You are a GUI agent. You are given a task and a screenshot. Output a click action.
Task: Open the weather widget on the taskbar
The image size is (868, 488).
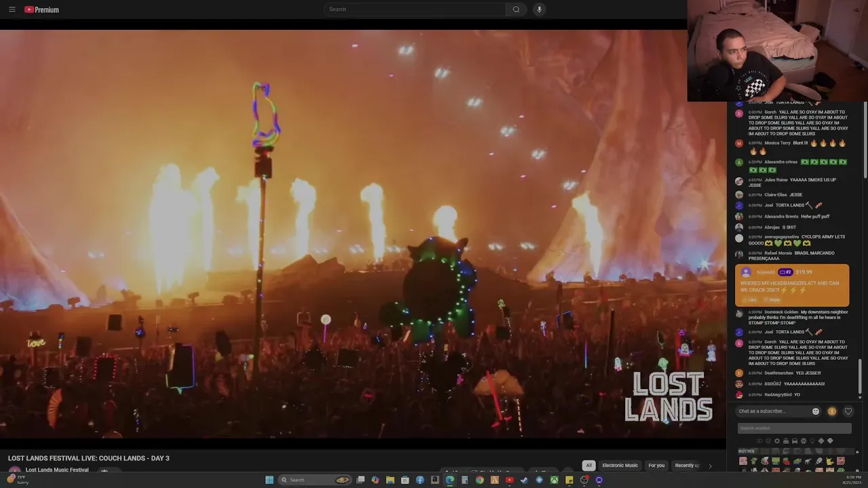click(x=18, y=480)
